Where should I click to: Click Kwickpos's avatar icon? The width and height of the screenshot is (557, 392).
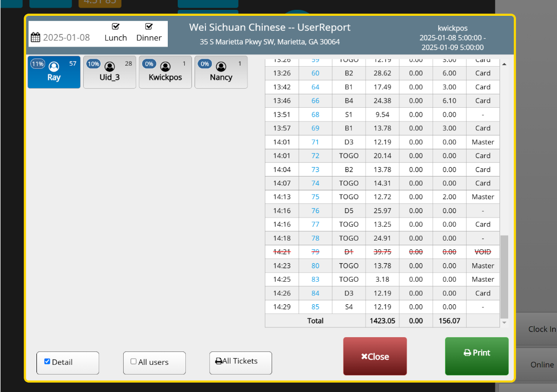point(165,66)
